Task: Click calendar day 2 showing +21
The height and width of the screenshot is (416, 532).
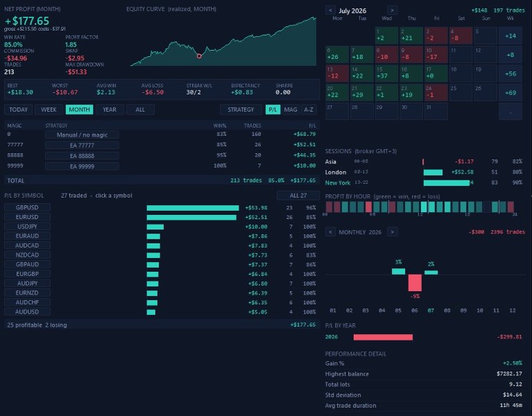Action: click(x=411, y=35)
